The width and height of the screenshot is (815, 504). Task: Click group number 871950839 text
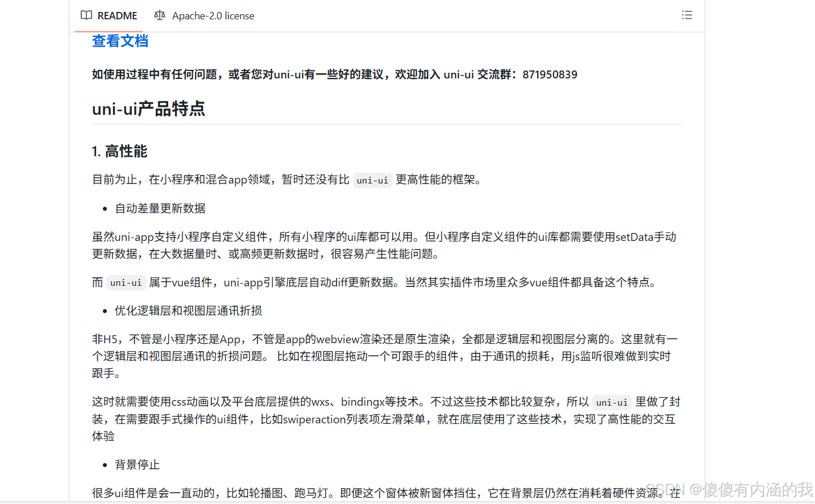(x=550, y=74)
